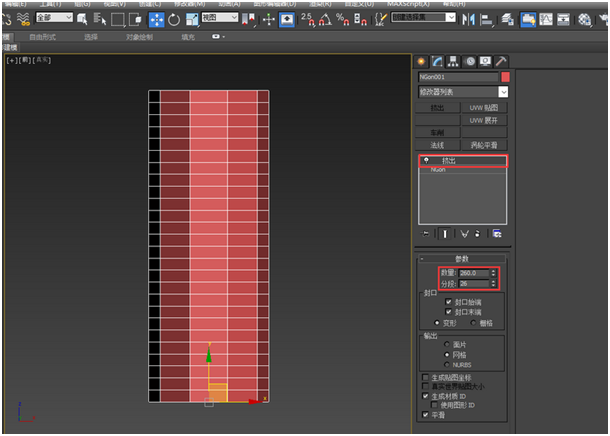Click the Mirror tool icon

468,19
